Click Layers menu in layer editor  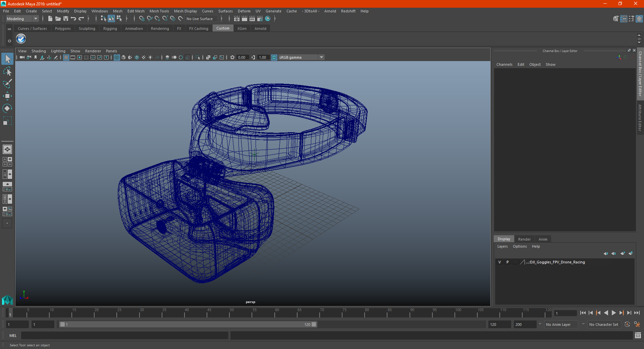[502, 246]
